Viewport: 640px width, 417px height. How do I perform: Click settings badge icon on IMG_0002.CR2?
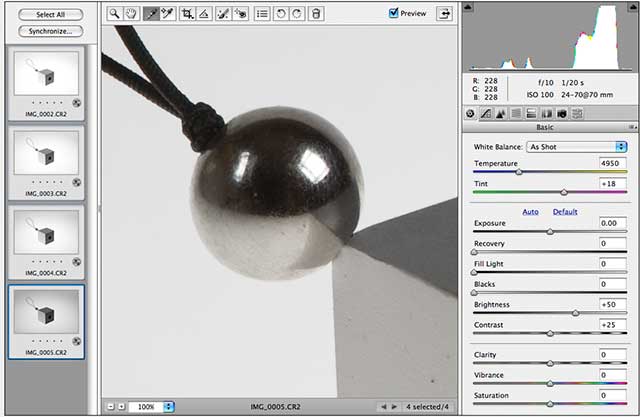coord(76,103)
